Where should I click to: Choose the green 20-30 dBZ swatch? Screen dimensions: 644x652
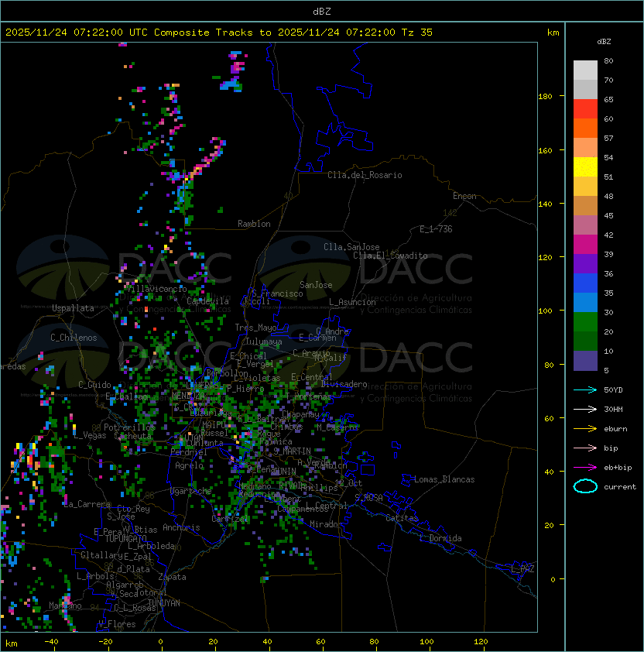point(585,322)
